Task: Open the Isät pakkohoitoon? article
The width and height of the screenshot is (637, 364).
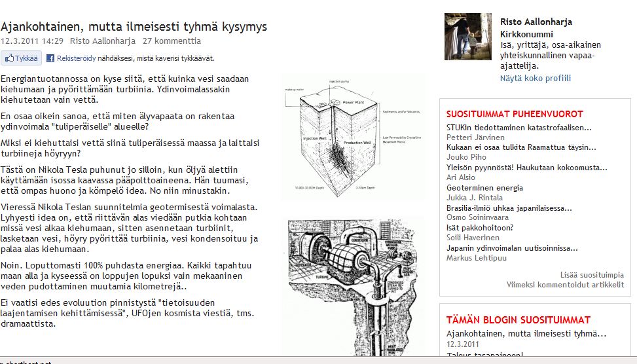Action: click(480, 228)
